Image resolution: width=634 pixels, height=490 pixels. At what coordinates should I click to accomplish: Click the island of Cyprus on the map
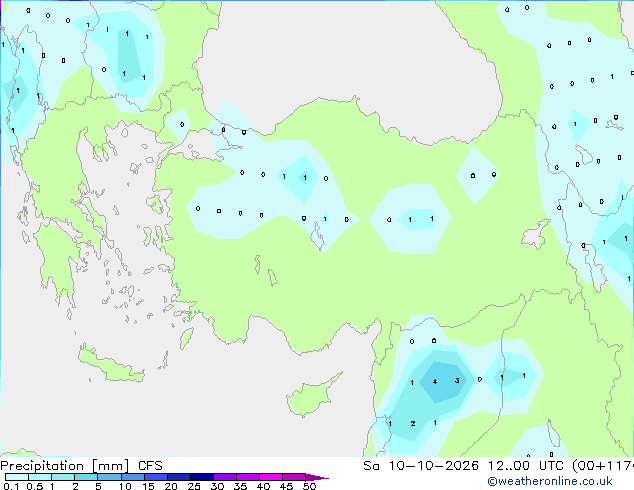309,396
